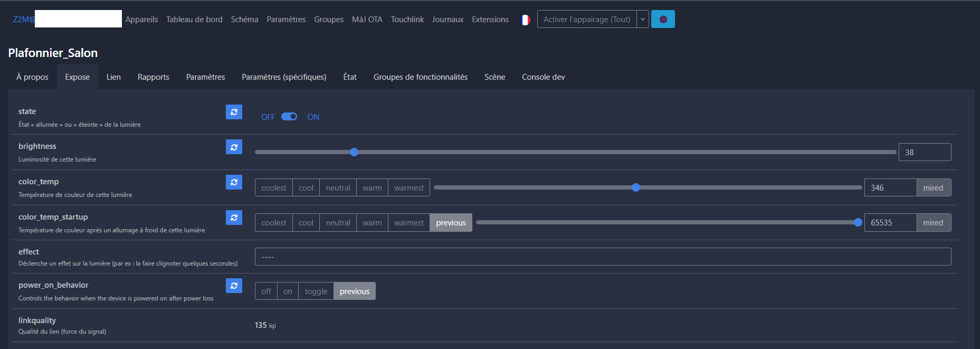The image size is (980, 349).
Task: Open the Journaux page
Action: point(448,20)
